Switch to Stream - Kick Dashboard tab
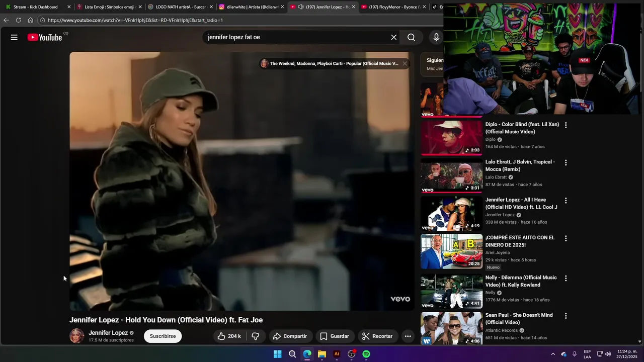This screenshot has height=362, width=644. (35, 7)
